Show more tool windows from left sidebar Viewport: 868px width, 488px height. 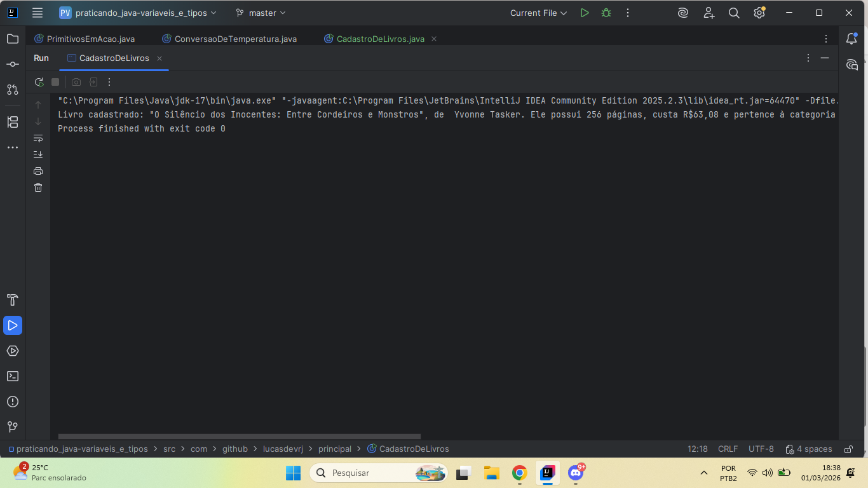pyautogui.click(x=13, y=147)
